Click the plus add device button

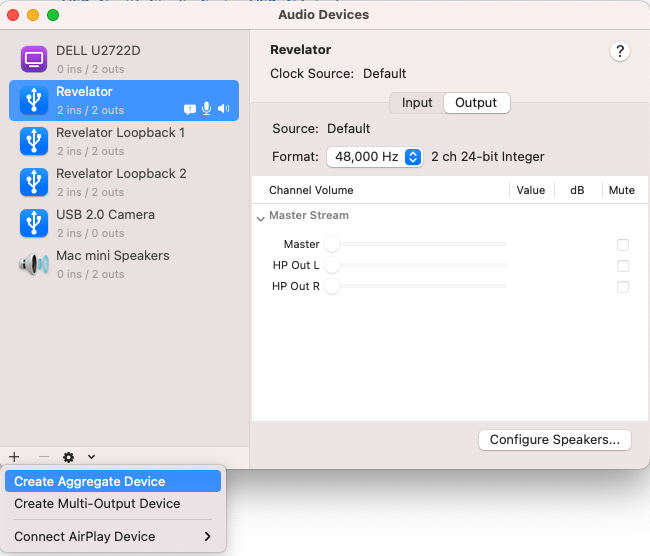point(15,457)
